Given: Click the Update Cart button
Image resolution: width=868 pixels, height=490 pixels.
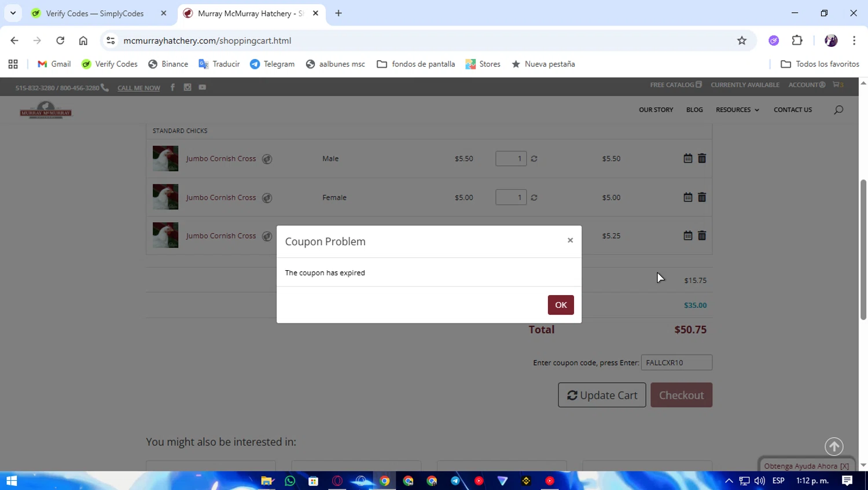Looking at the screenshot, I should pyautogui.click(x=602, y=395).
